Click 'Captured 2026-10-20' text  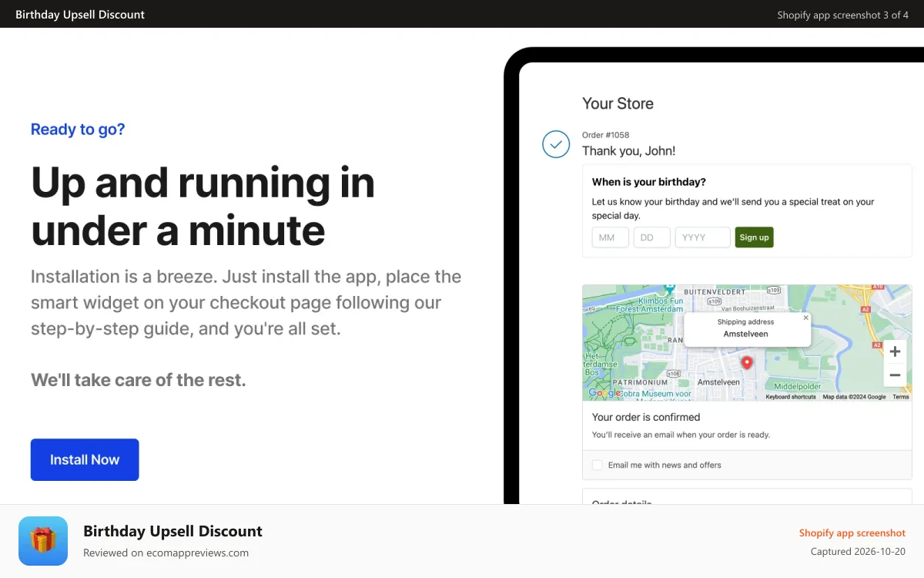click(x=858, y=552)
